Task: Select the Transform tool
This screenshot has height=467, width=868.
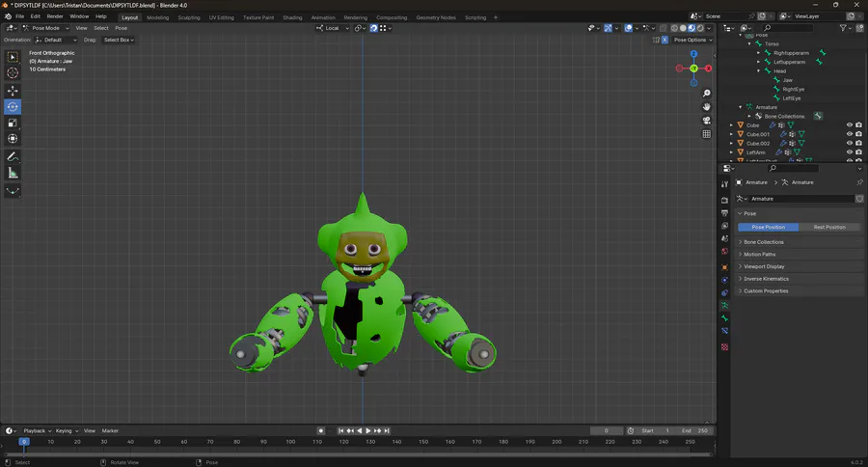Action: pyautogui.click(x=13, y=139)
